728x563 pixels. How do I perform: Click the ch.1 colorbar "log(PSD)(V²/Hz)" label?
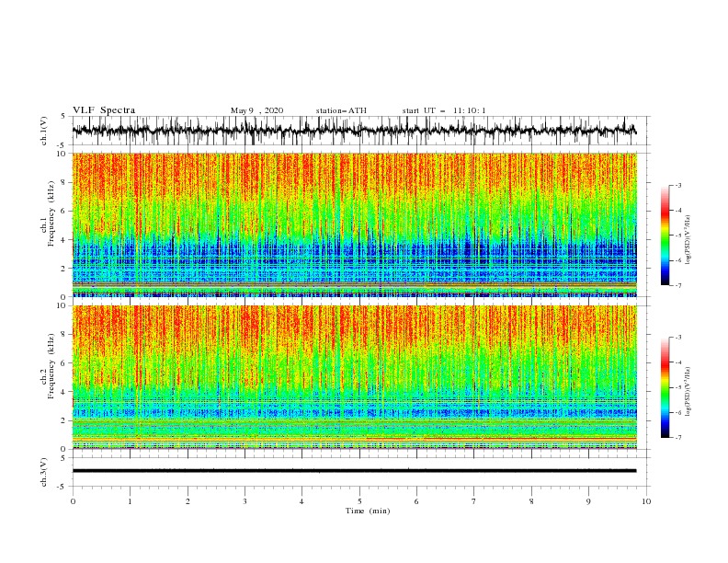pyautogui.click(x=688, y=240)
